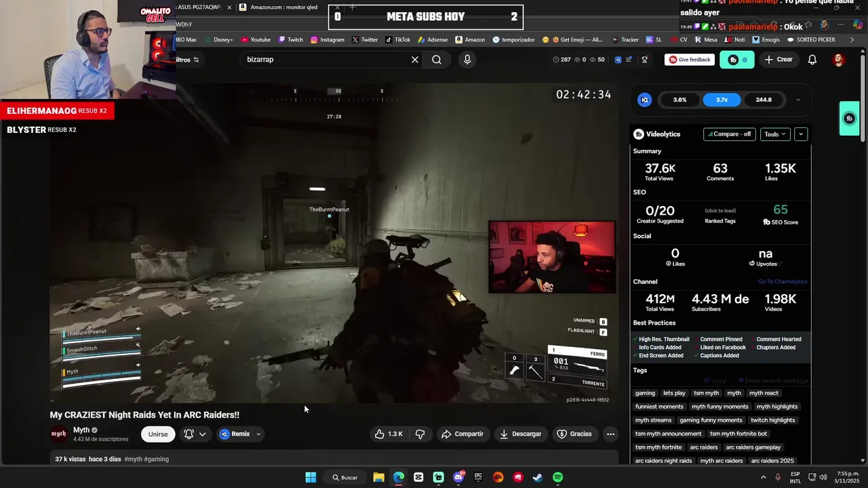Open YouTube notifications bell

[812, 60]
